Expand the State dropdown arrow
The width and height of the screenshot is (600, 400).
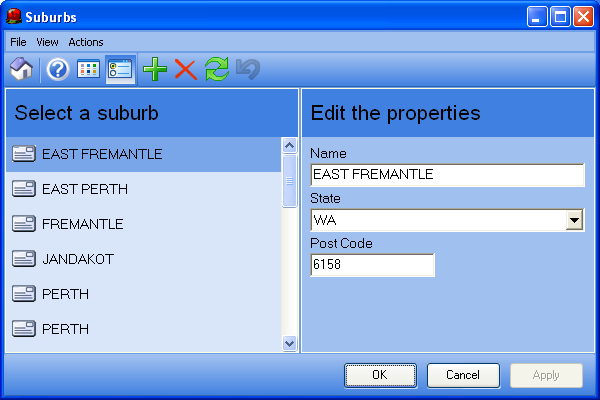(574, 220)
